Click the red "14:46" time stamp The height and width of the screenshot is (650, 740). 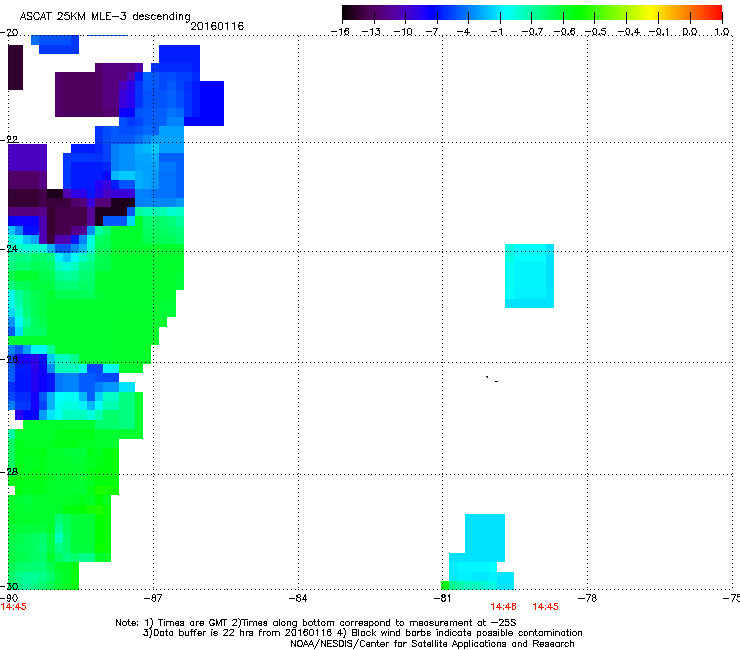tap(504, 607)
